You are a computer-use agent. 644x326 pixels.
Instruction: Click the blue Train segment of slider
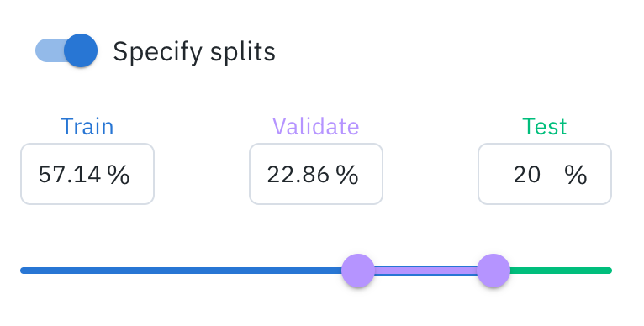coord(181,271)
